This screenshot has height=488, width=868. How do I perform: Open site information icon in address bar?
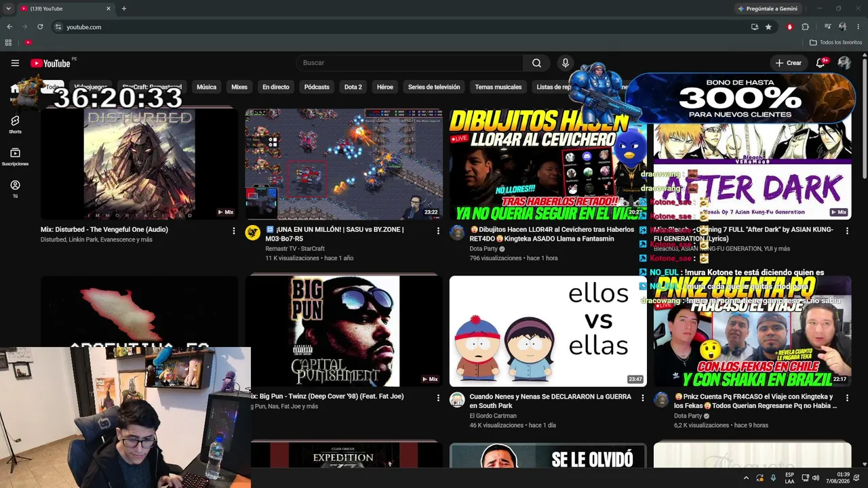point(58,26)
